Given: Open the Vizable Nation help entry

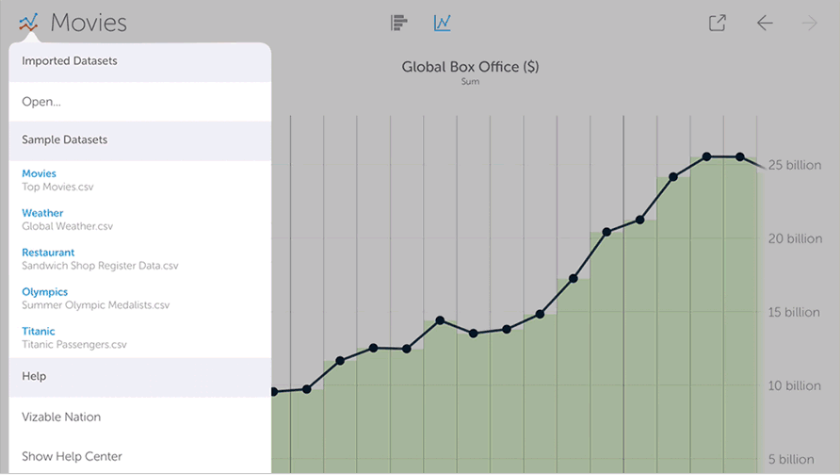Looking at the screenshot, I should tap(140, 417).
